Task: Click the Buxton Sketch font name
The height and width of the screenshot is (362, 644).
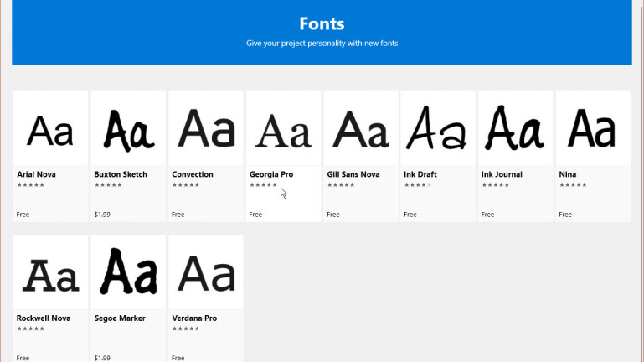Action: coord(121,174)
